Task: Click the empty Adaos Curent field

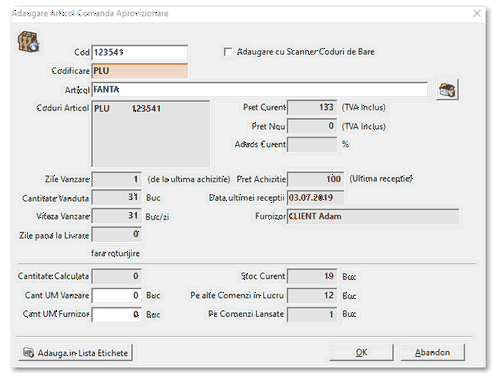Action: (312, 144)
